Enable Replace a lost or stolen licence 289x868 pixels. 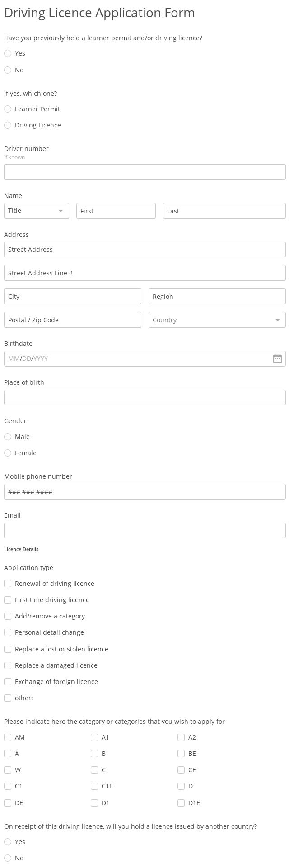8,649
